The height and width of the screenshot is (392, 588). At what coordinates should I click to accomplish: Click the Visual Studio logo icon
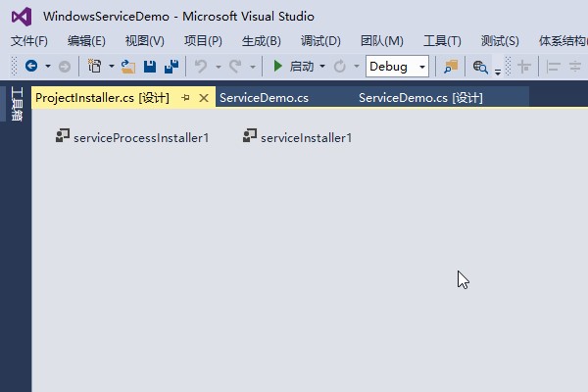tap(23, 17)
